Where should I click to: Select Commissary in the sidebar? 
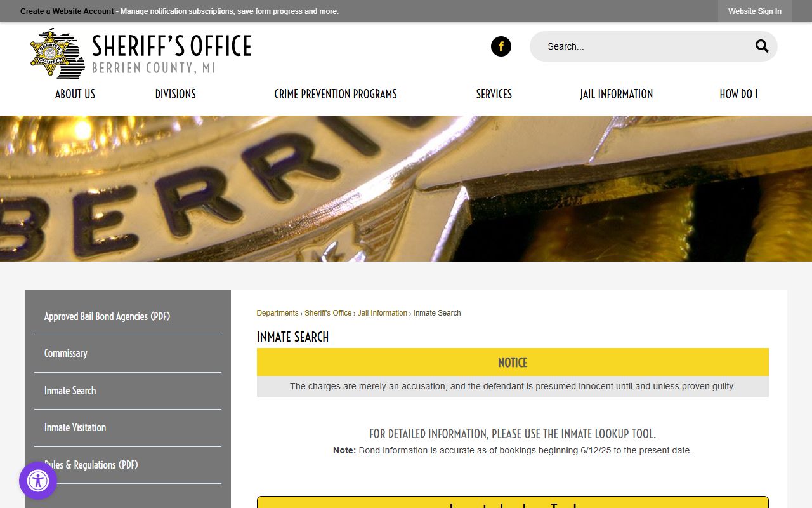(66, 353)
